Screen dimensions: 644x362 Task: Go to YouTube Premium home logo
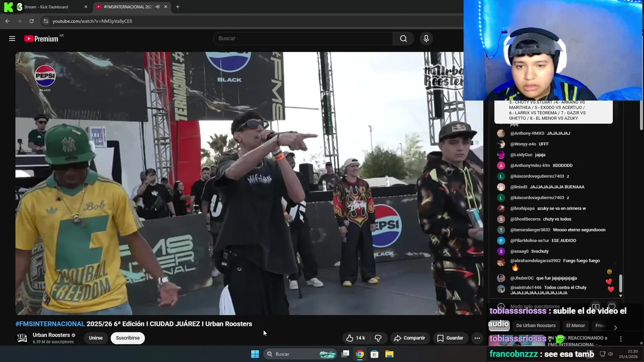pos(41,39)
